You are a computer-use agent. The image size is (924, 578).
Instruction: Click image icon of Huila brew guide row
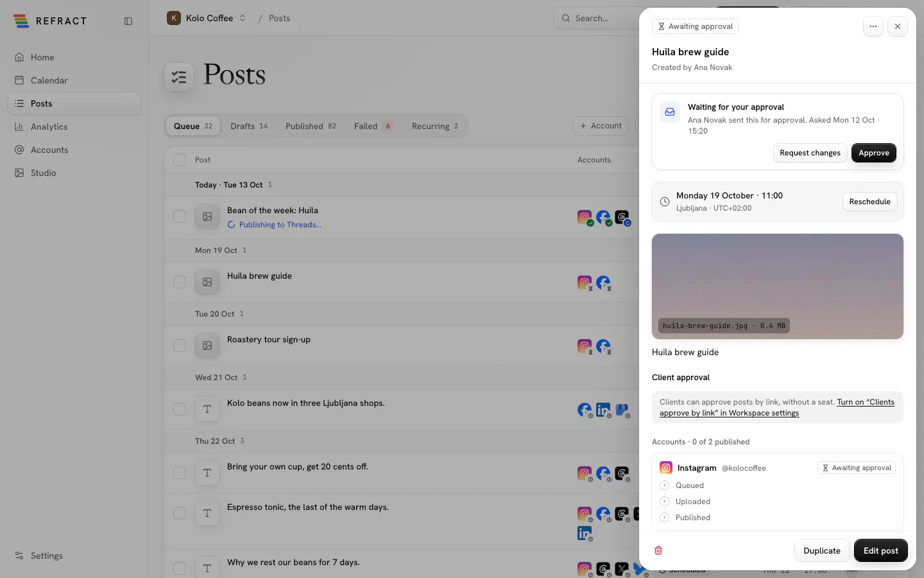pyautogui.click(x=207, y=282)
